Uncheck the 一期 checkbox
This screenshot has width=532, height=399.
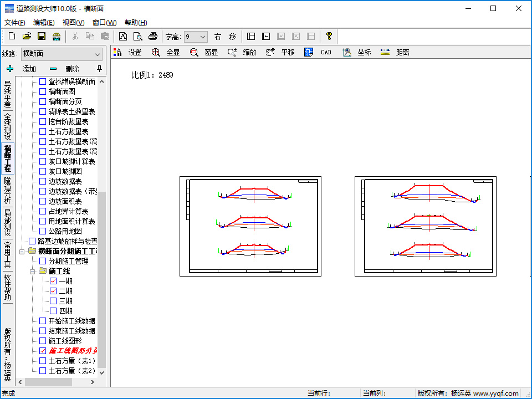[x=53, y=281]
